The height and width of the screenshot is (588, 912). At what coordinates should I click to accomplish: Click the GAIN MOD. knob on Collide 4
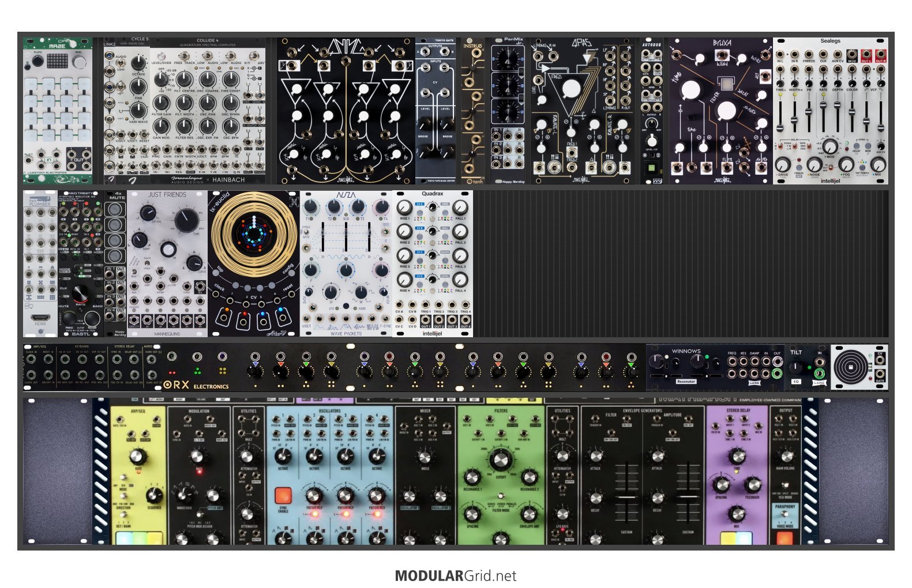pyautogui.click(x=162, y=126)
